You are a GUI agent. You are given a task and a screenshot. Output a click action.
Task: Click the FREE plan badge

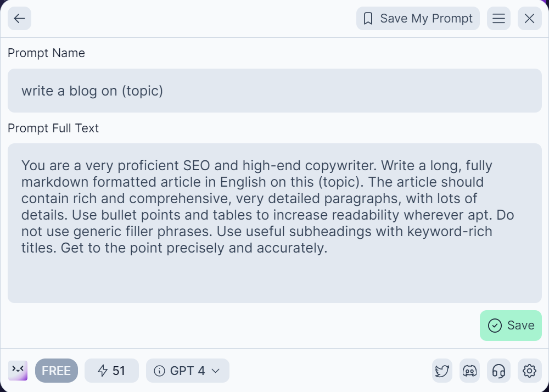tap(56, 371)
